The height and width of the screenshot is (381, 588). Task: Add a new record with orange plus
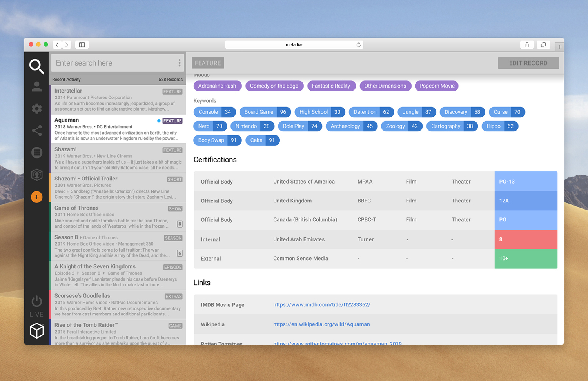point(36,197)
